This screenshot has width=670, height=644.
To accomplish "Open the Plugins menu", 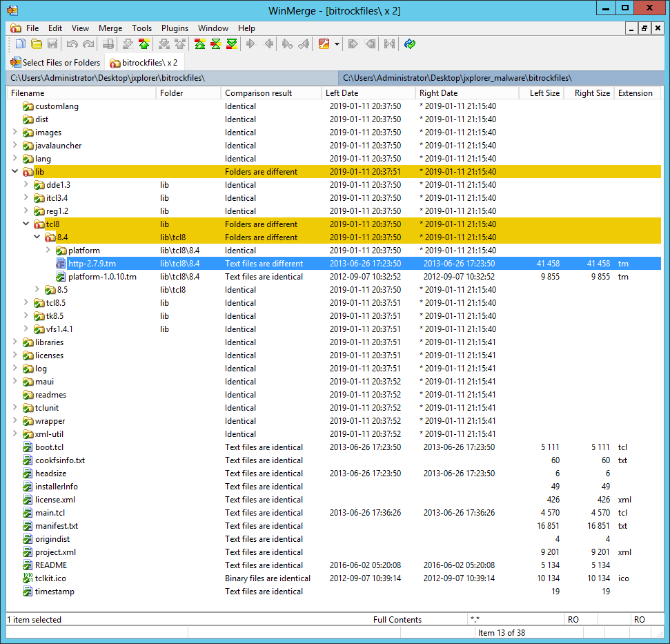I will (x=175, y=28).
